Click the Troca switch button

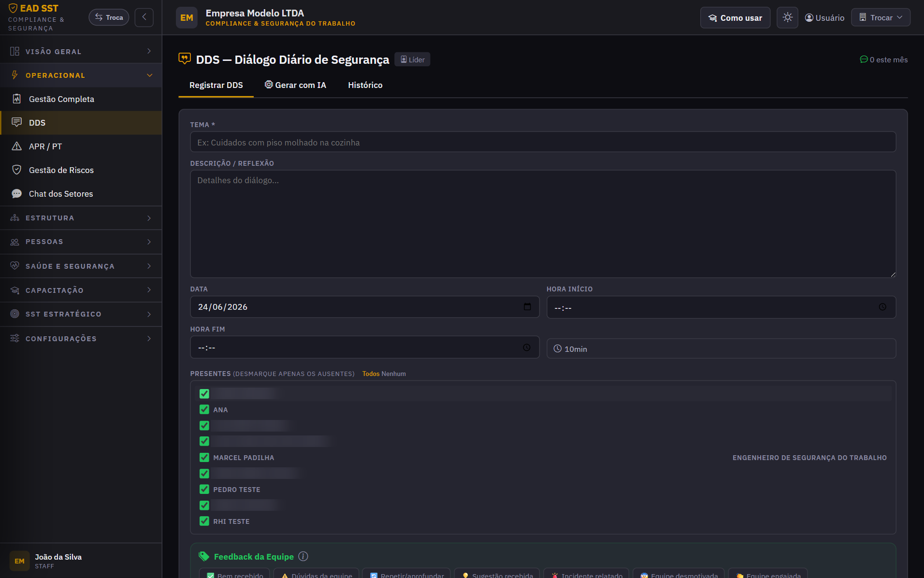109,17
